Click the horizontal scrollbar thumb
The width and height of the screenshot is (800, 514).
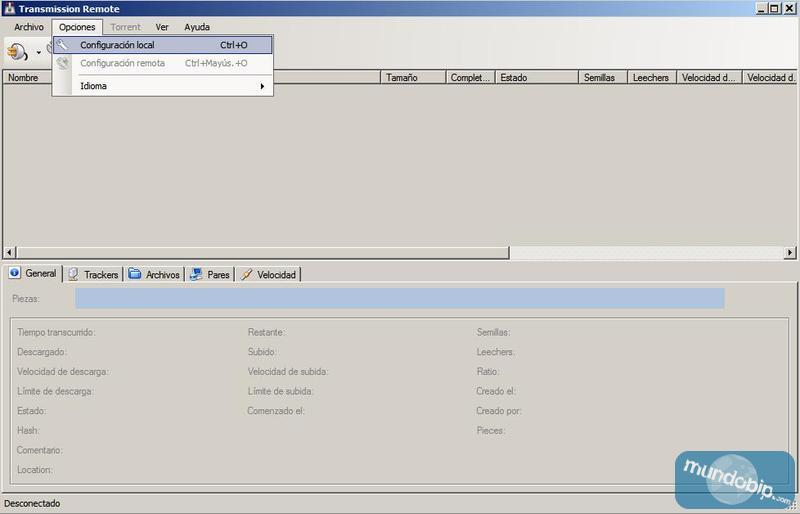[263, 252]
